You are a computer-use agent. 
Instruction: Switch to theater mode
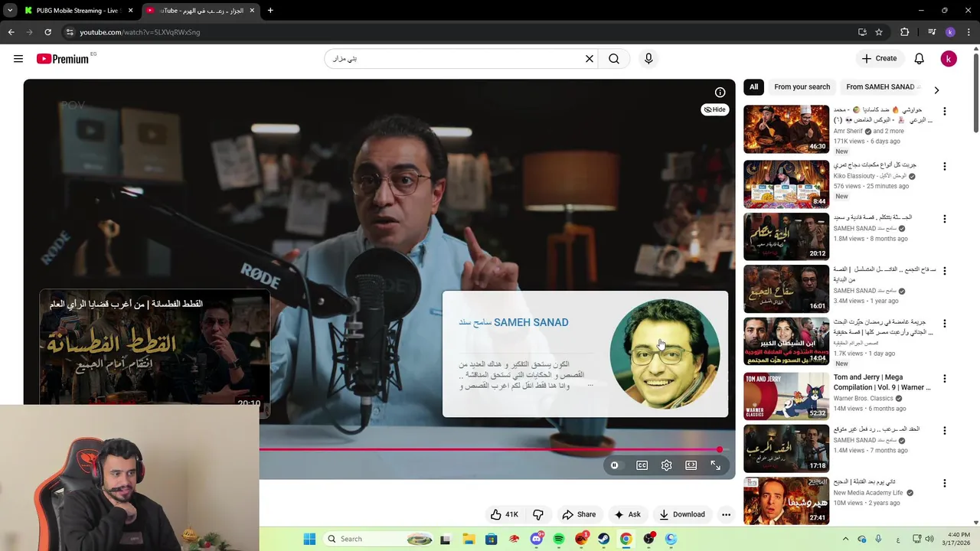(691, 465)
